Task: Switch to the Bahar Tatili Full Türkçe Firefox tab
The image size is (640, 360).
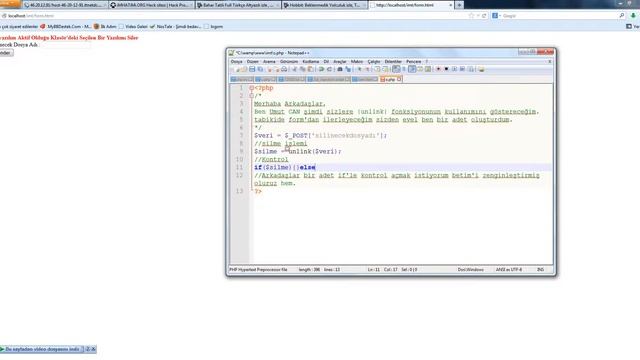Action: [x=238, y=5]
